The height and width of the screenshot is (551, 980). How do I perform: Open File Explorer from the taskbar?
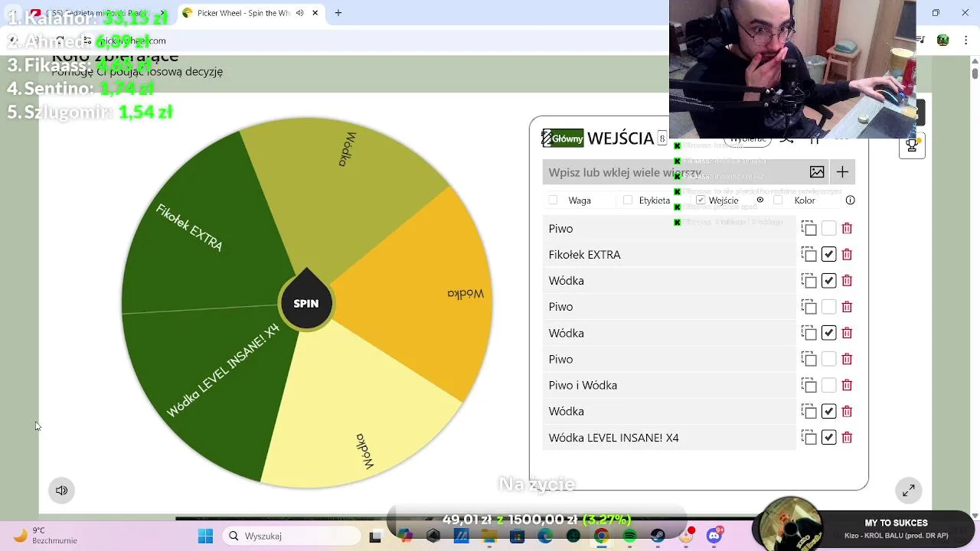[x=488, y=536]
